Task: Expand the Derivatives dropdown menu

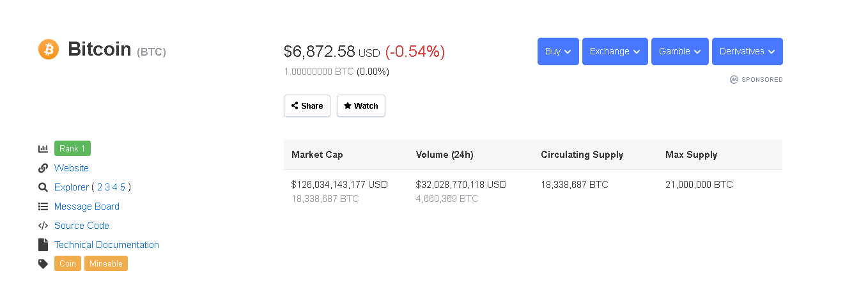Action: pyautogui.click(x=747, y=52)
